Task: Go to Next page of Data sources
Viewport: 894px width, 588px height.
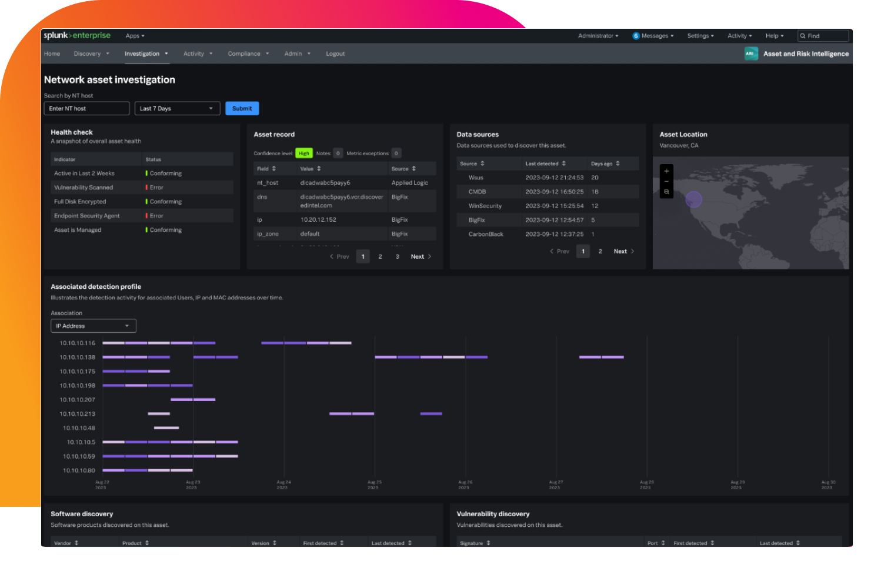Action: click(620, 251)
